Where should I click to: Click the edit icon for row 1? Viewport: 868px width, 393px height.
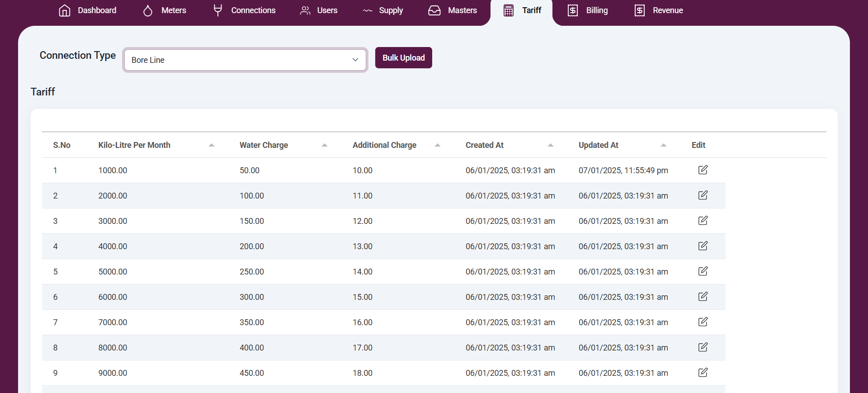point(703,170)
